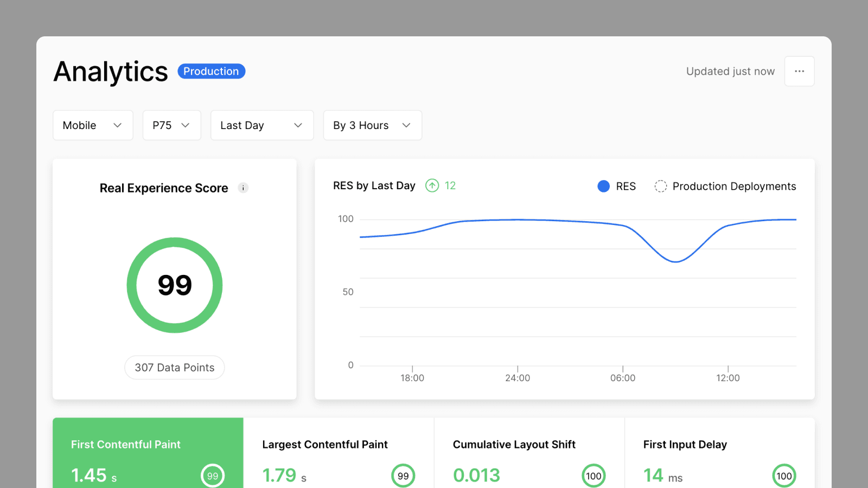
Task: Click the dip in the RES line chart
Action: click(675, 261)
